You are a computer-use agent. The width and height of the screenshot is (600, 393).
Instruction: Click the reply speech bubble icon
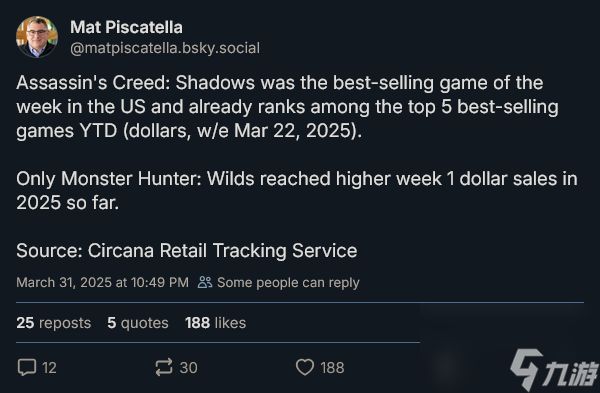(x=27, y=367)
